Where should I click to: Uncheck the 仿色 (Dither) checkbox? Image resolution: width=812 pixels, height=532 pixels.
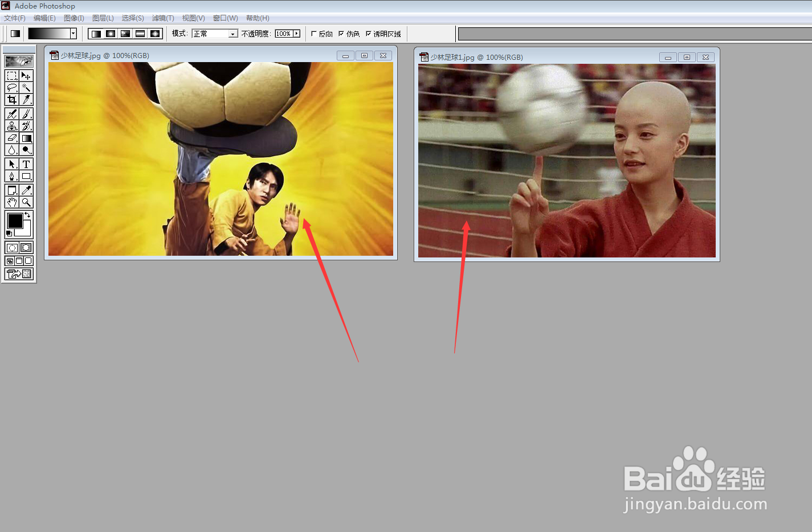341,34
